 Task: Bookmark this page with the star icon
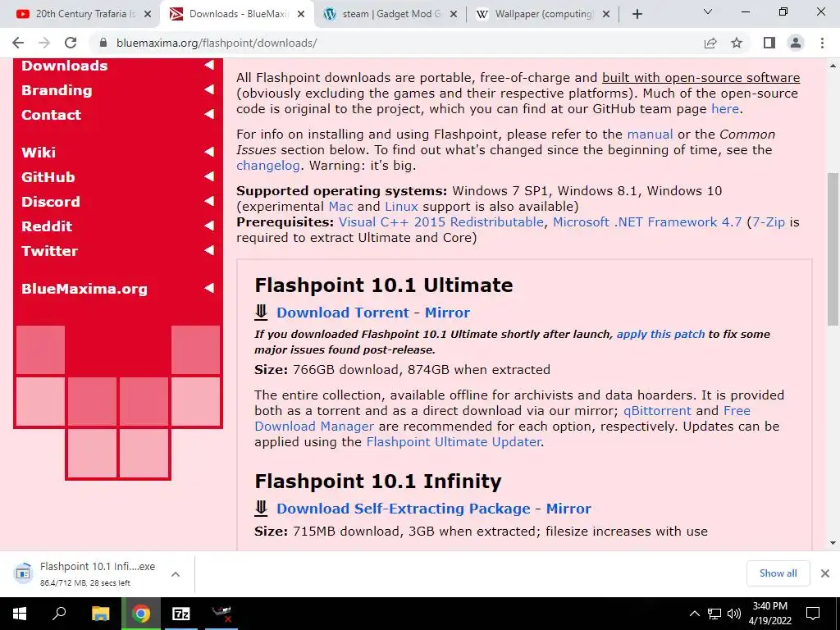click(x=737, y=43)
